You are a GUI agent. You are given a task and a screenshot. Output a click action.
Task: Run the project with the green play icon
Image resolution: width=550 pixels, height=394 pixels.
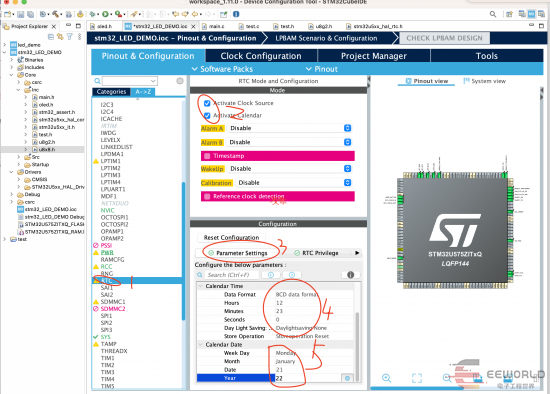105,14
